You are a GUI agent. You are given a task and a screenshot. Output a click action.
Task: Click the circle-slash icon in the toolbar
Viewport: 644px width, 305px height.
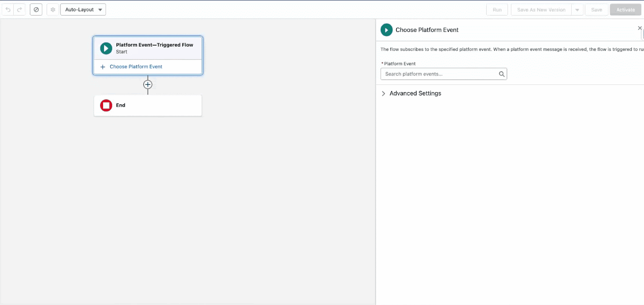pyautogui.click(x=36, y=10)
